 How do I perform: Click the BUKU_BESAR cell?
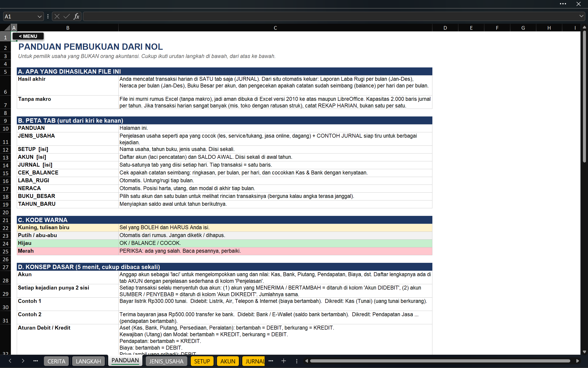pos(68,196)
